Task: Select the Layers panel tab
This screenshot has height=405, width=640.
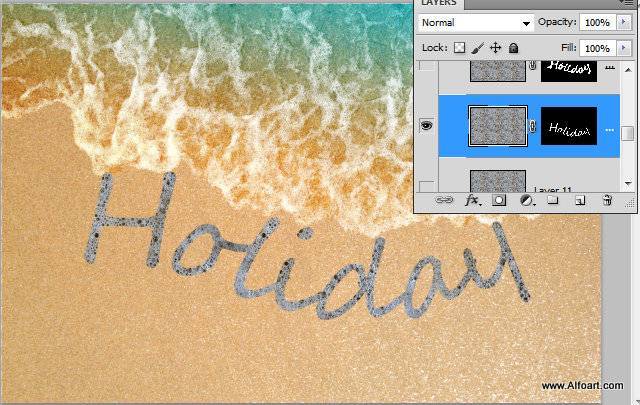Action: [x=438, y=4]
